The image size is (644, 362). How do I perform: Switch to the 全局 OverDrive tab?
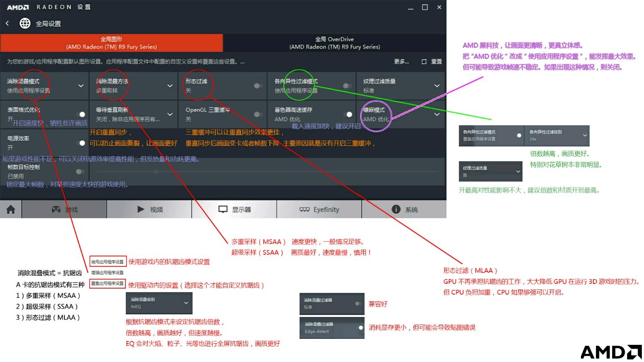(x=334, y=43)
